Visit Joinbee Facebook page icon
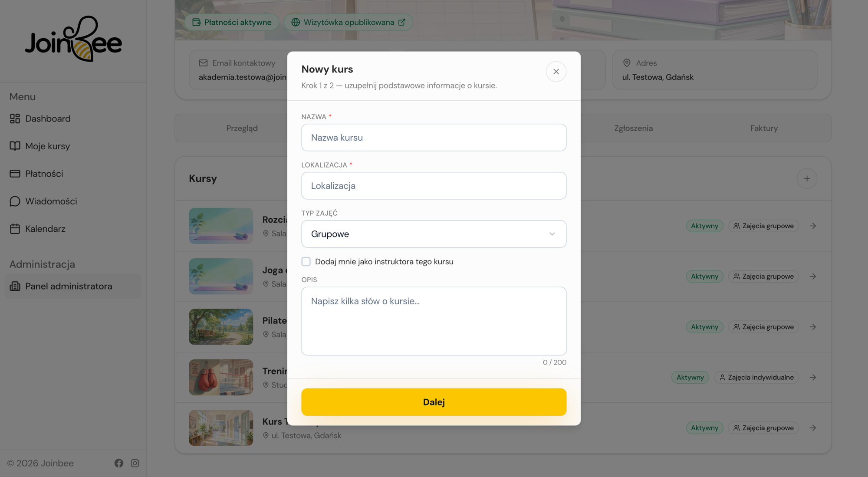This screenshot has width=868, height=477. pyautogui.click(x=119, y=463)
